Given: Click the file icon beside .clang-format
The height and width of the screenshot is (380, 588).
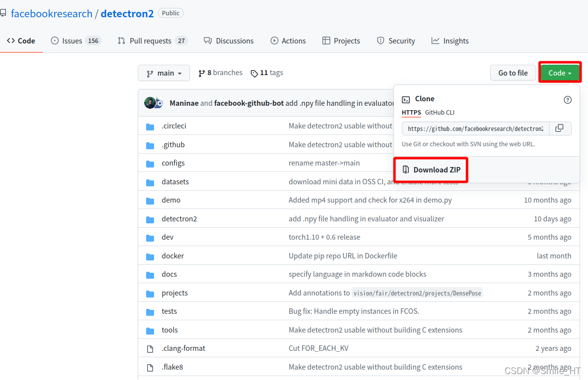Looking at the screenshot, I should coord(150,349).
